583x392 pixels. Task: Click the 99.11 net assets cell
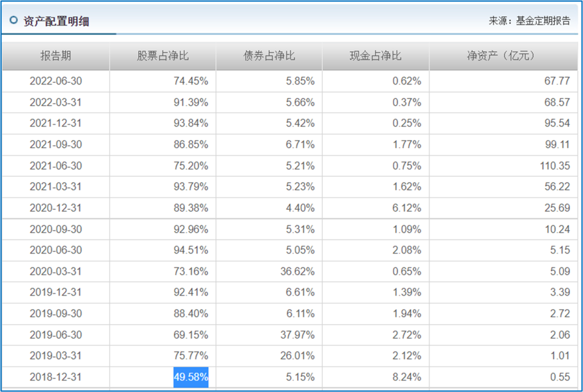(557, 145)
